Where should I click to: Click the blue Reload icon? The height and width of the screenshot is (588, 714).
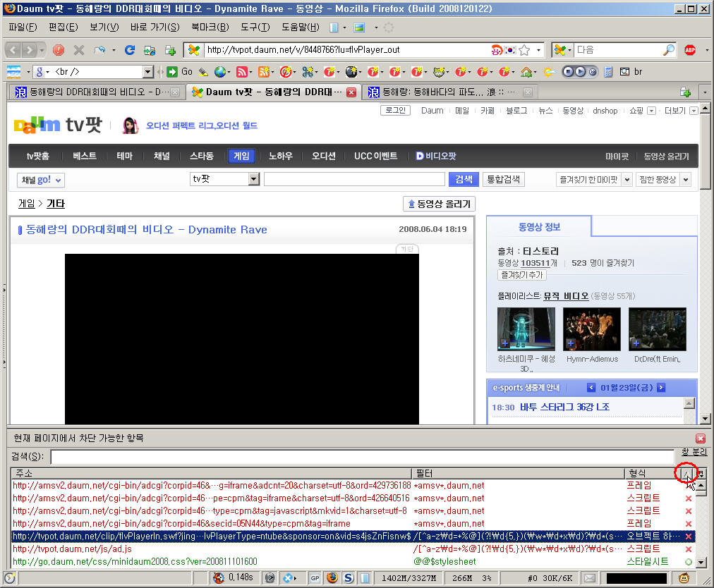point(129,50)
